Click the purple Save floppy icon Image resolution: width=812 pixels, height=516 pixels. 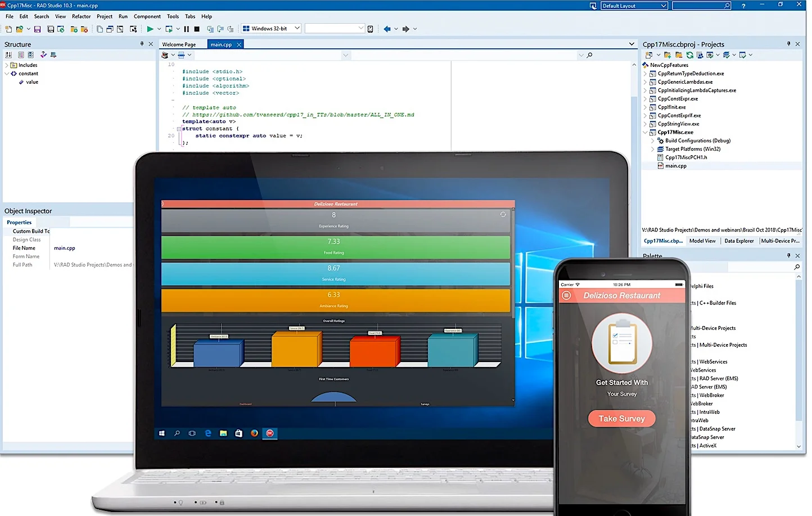pyautogui.click(x=38, y=29)
